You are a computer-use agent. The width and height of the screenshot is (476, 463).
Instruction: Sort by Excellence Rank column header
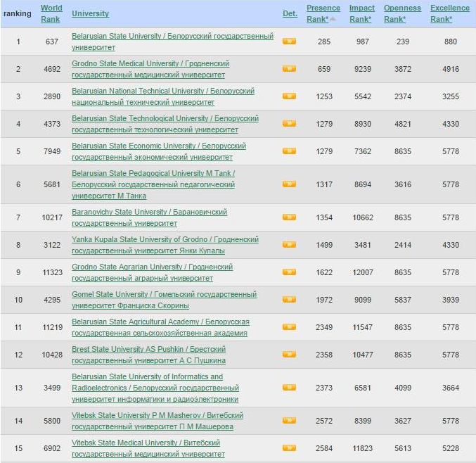[x=450, y=13]
